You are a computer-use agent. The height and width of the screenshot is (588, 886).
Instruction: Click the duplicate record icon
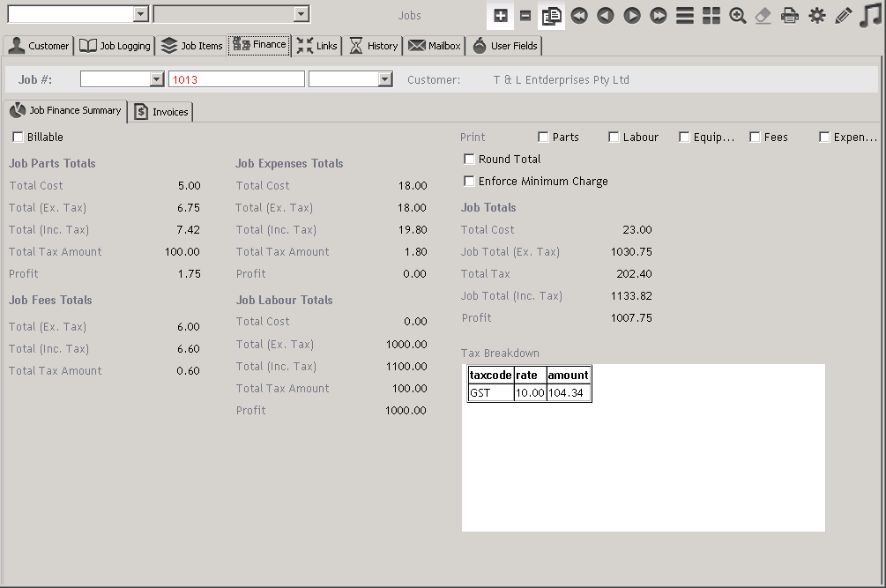click(552, 16)
